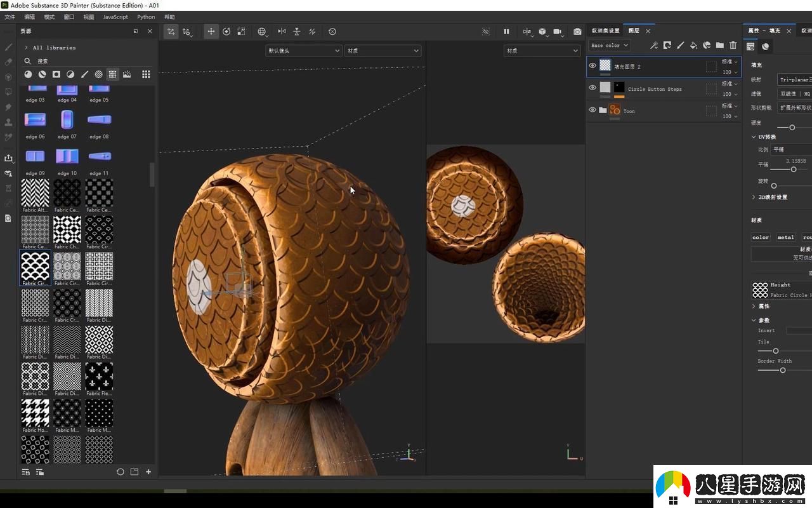The width and height of the screenshot is (812, 508).
Task: Open the Base color channel dropdown
Action: coord(609,45)
